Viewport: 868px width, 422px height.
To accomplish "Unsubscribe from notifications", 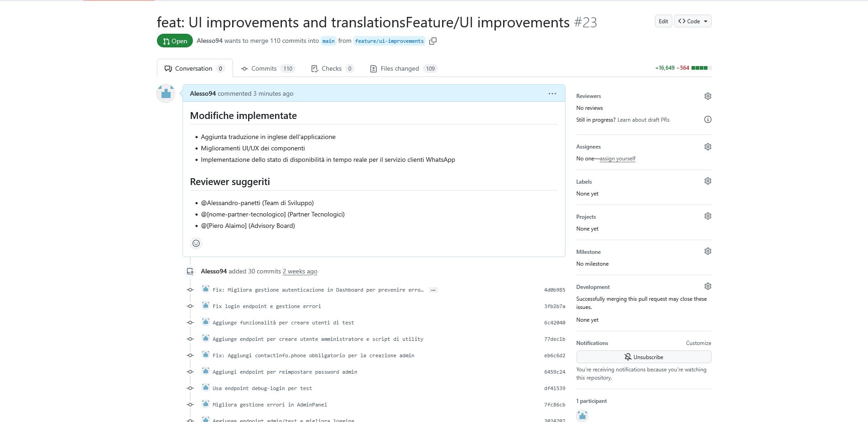I will (x=643, y=357).
